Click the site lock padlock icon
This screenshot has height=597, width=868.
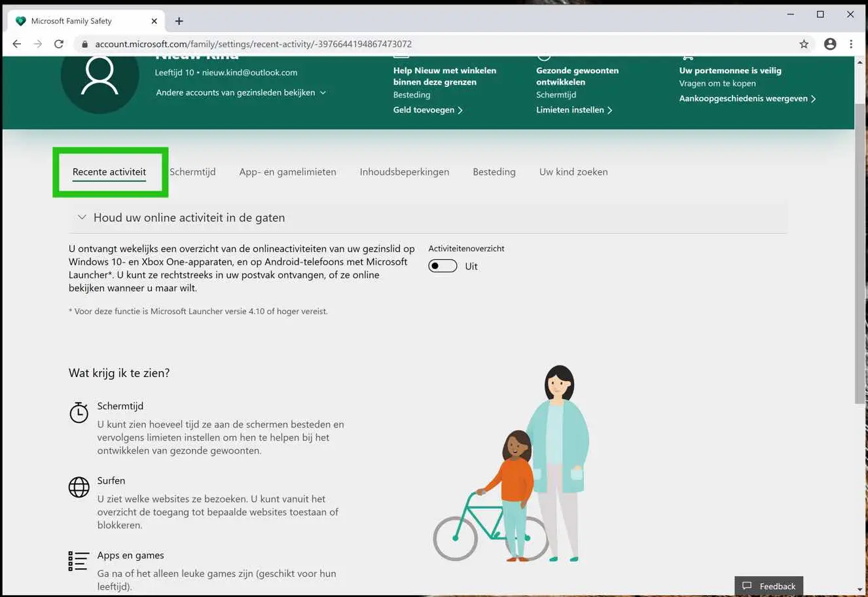pos(84,45)
